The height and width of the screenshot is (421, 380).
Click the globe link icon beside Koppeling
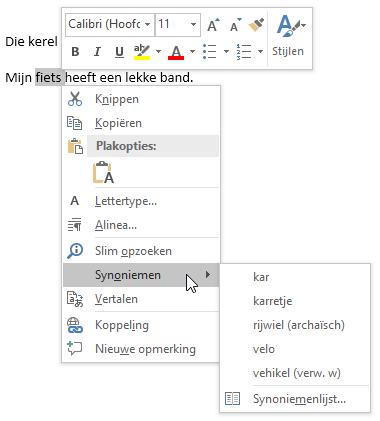[x=75, y=325]
